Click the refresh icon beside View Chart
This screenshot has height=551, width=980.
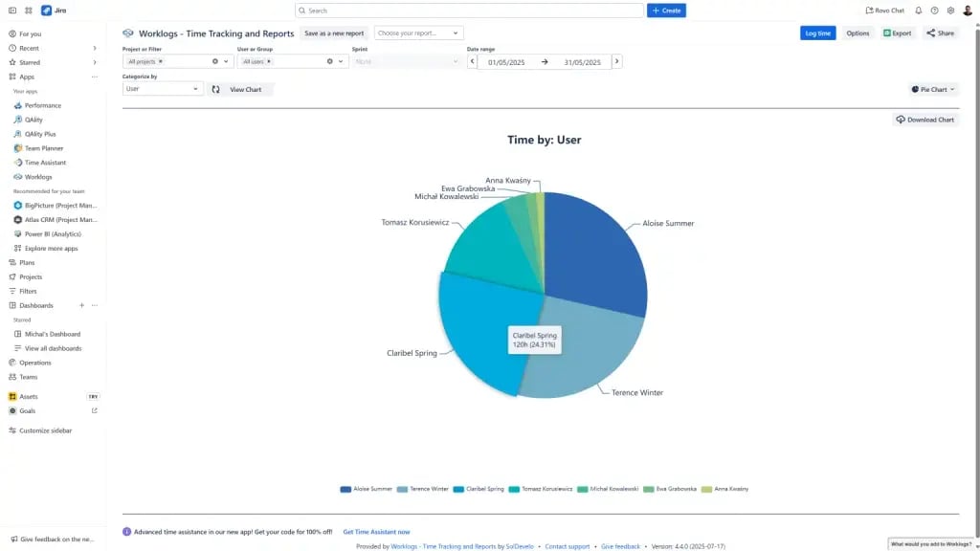tap(215, 89)
